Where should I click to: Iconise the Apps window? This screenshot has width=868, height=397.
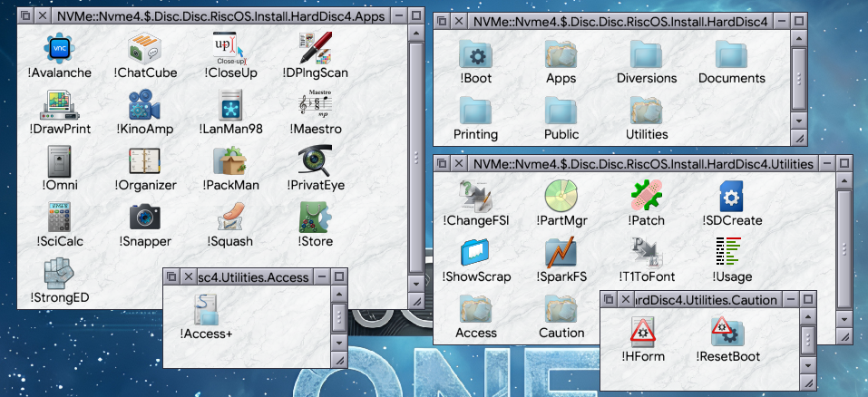click(x=399, y=16)
